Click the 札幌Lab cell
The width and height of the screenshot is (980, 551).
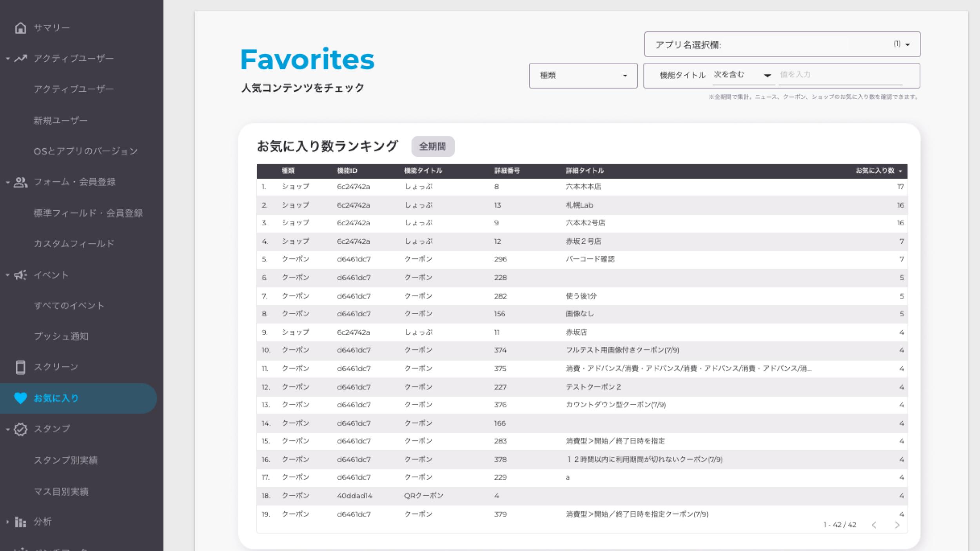(x=579, y=205)
